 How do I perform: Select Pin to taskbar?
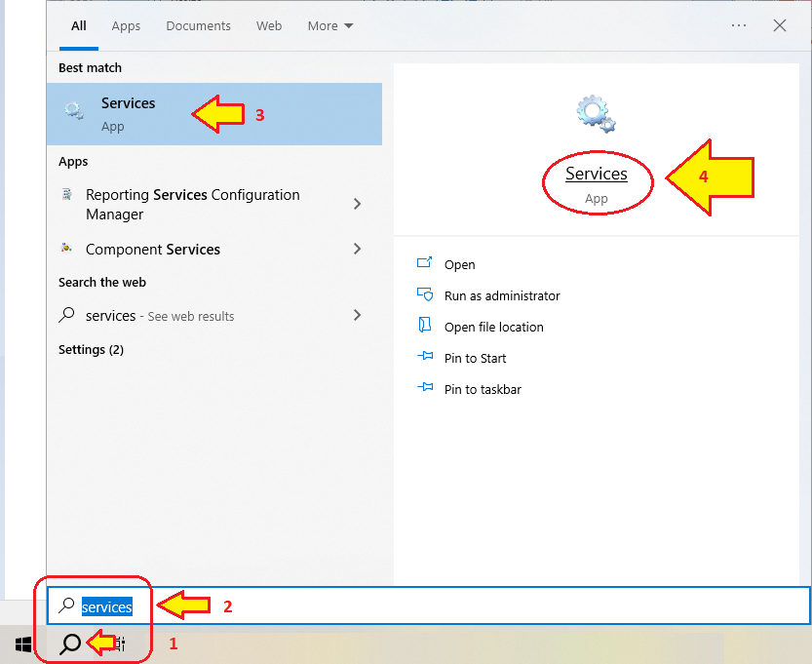(483, 389)
